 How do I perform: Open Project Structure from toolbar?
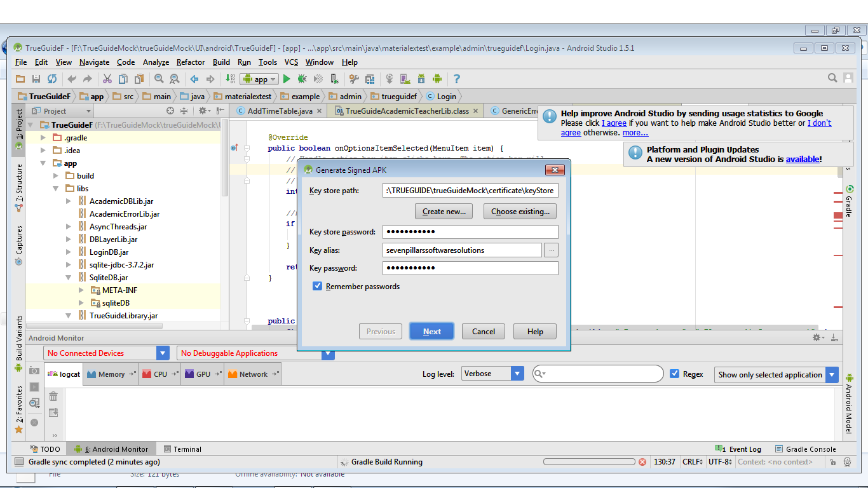click(x=370, y=79)
